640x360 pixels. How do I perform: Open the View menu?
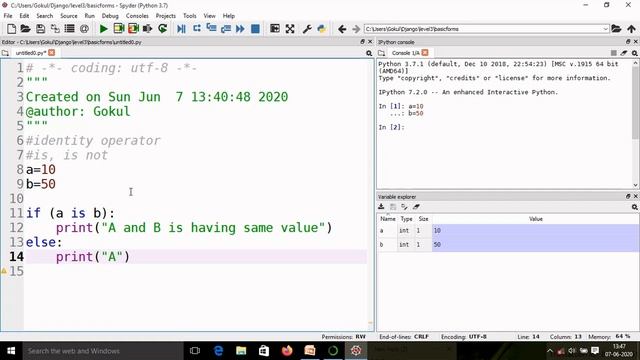point(209,16)
